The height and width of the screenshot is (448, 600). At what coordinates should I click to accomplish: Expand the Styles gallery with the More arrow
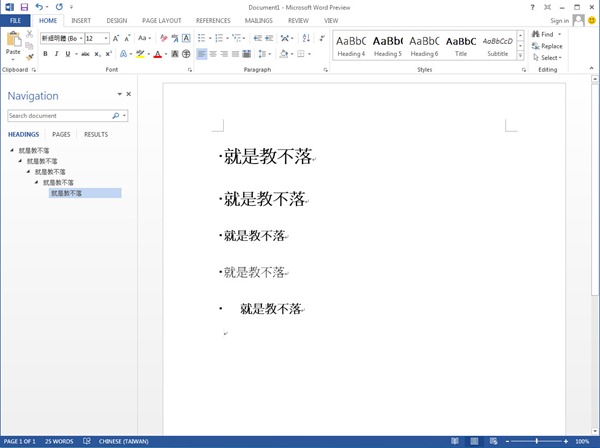[522, 58]
